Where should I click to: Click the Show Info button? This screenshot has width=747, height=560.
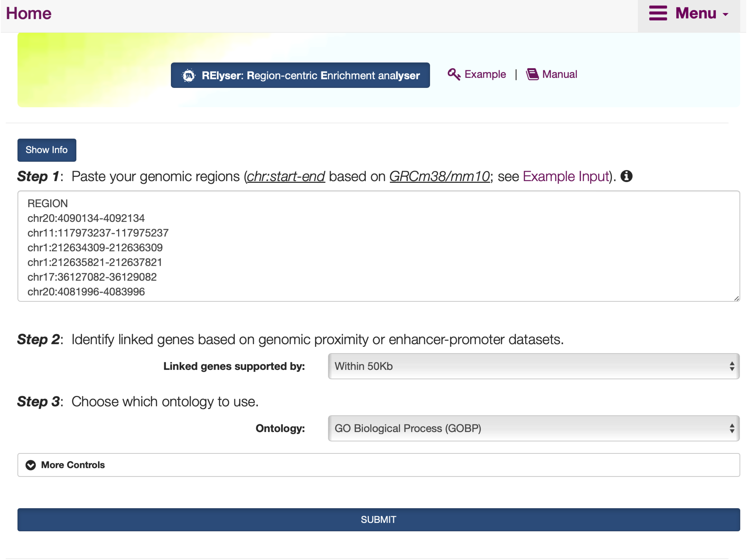[47, 150]
